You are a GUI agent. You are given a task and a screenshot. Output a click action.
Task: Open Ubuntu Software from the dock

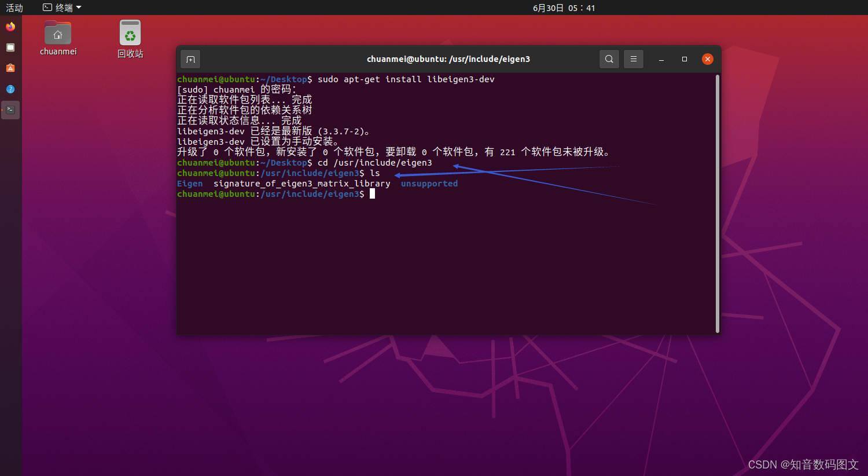10,68
